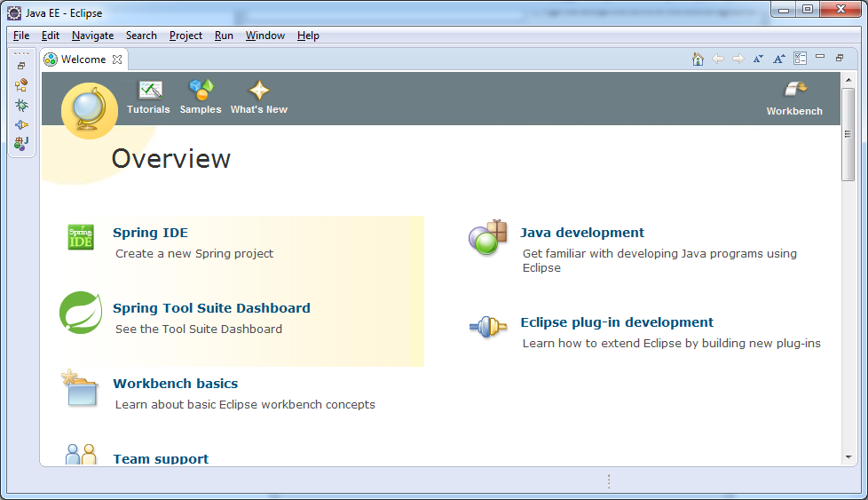Click the Reduce font size icon

point(758,59)
